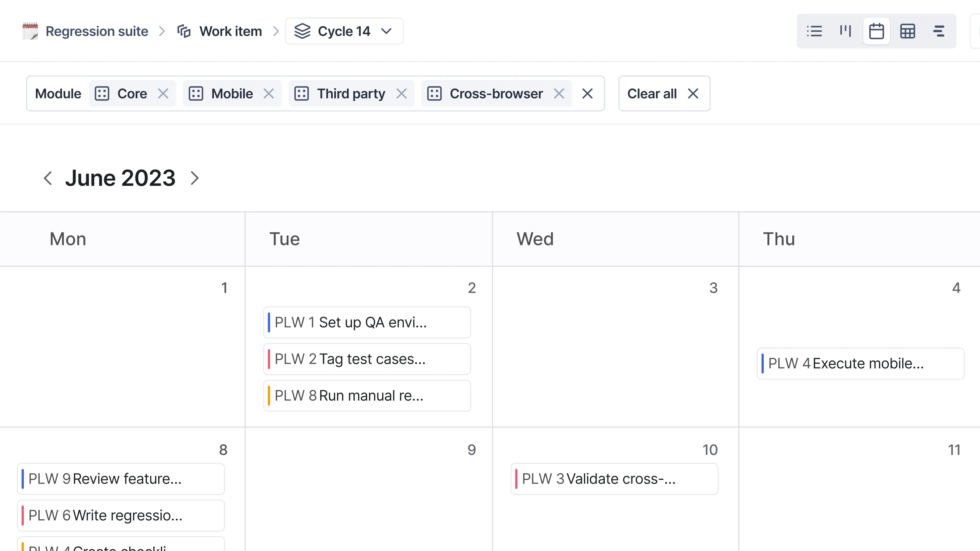
Task: Click the calendar emoji next to Regression suite
Action: [x=30, y=31]
